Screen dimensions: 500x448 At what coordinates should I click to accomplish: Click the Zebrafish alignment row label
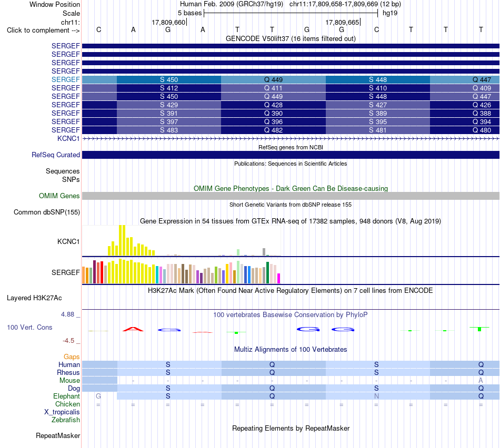(x=66, y=420)
